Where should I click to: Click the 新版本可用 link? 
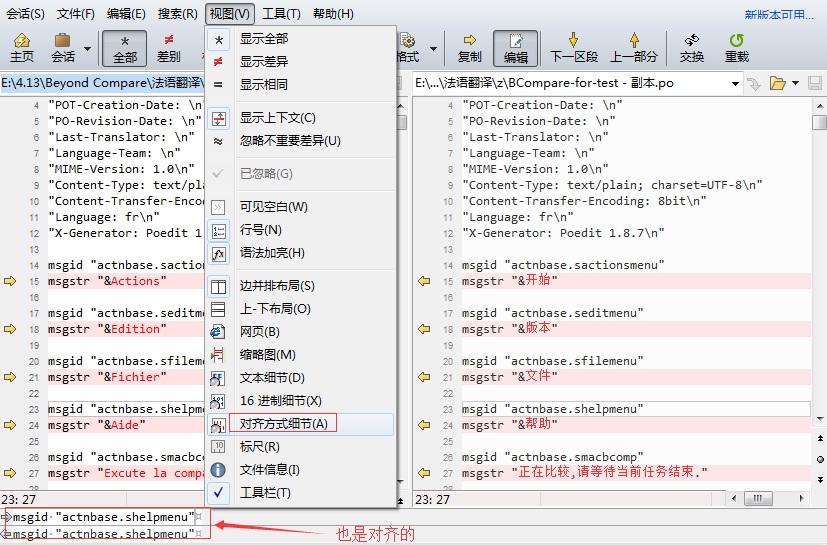point(778,15)
